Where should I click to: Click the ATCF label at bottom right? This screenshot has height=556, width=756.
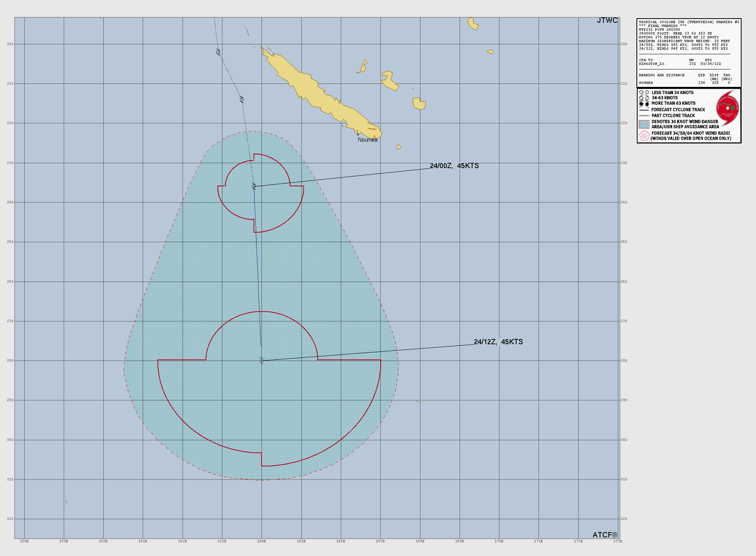605,535
